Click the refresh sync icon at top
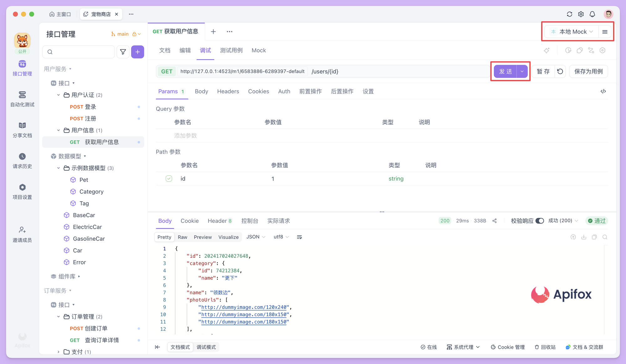Image resolution: width=626 pixels, height=364 pixels. click(569, 14)
